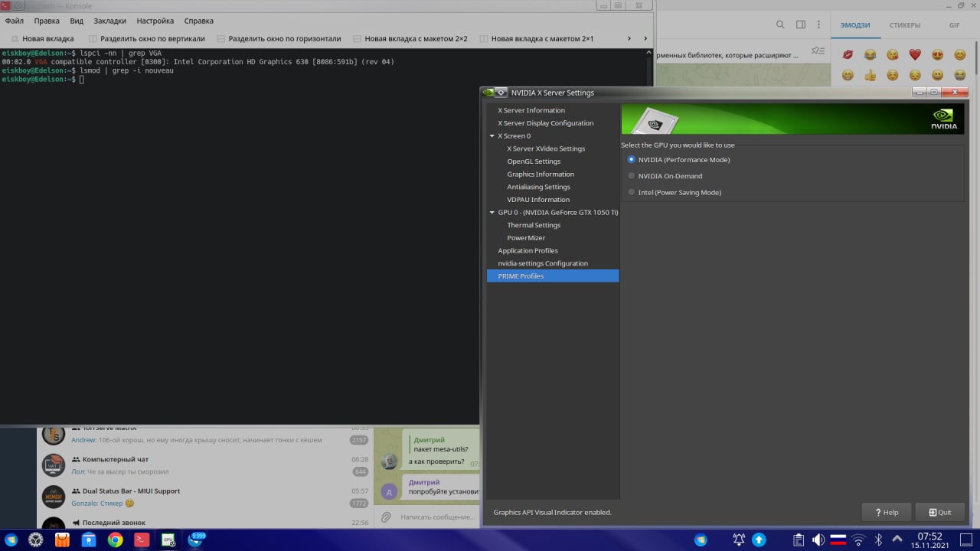Click the Telegram attach file paperclip icon

(x=386, y=517)
